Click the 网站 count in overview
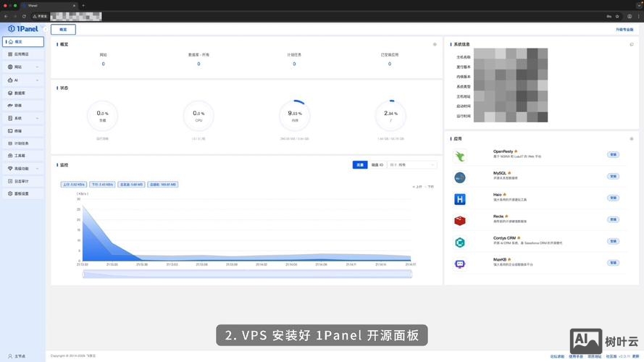The width and height of the screenshot is (644, 362). tap(103, 64)
